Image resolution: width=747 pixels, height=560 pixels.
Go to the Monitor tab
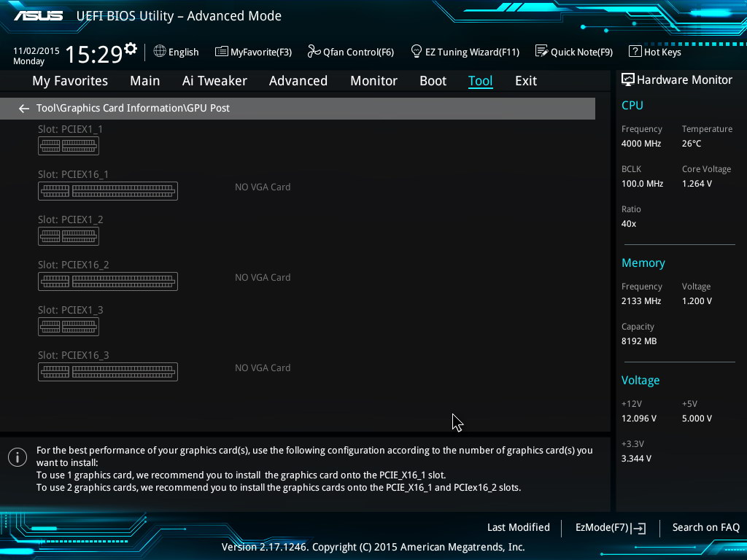pos(373,81)
